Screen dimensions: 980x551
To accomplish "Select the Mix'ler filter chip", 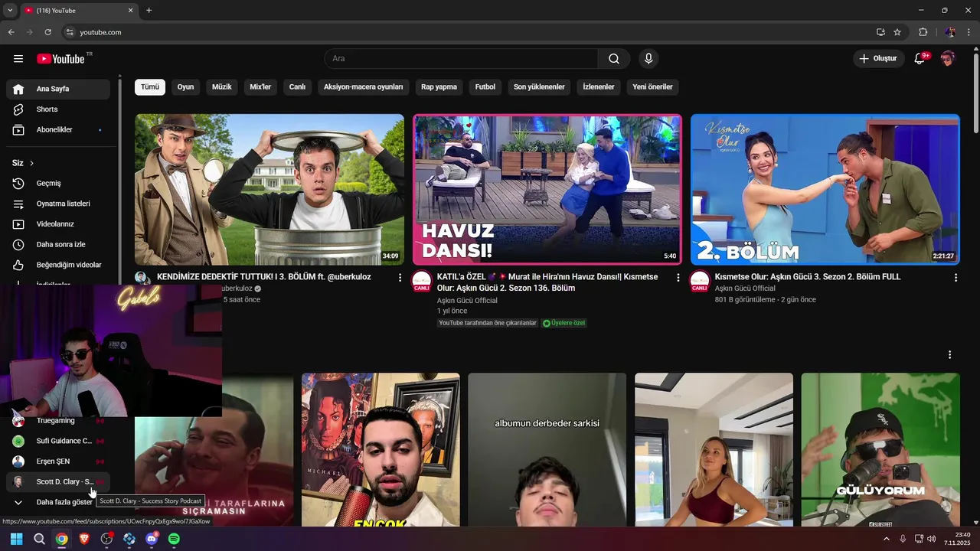I will coord(260,87).
